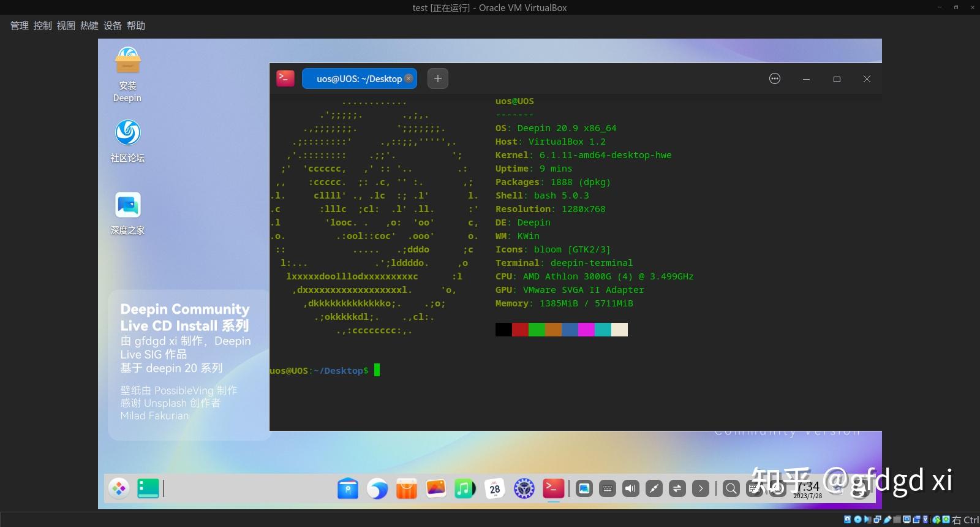The height and width of the screenshot is (527, 980).
Task: Open the Deepin launcher in the dock
Action: pos(119,488)
